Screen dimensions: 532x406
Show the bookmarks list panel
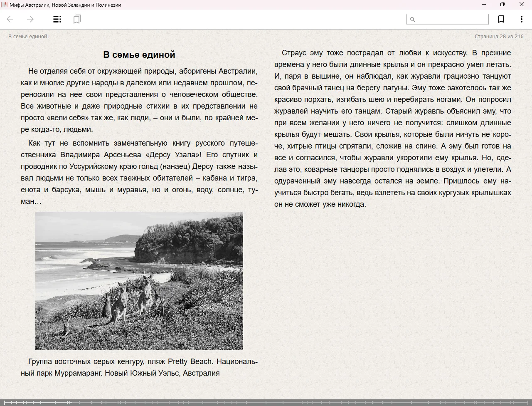(77, 19)
